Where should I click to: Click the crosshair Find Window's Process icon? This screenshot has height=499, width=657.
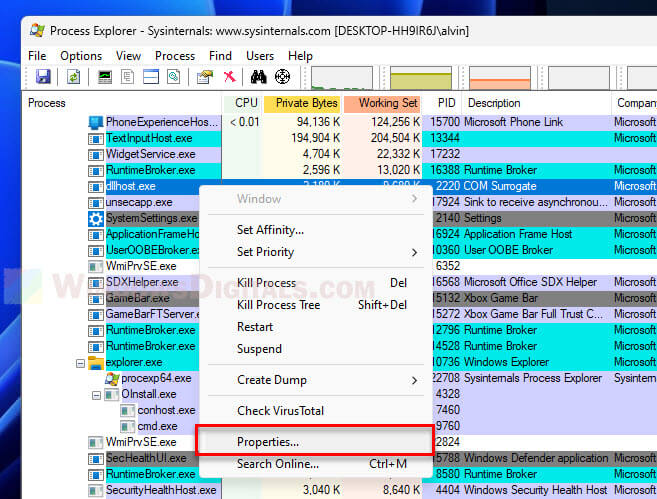282,77
